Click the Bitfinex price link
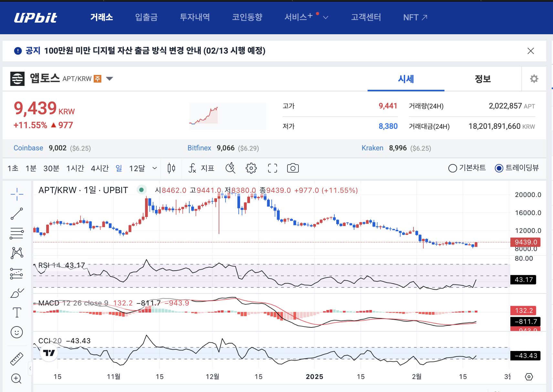 point(199,148)
